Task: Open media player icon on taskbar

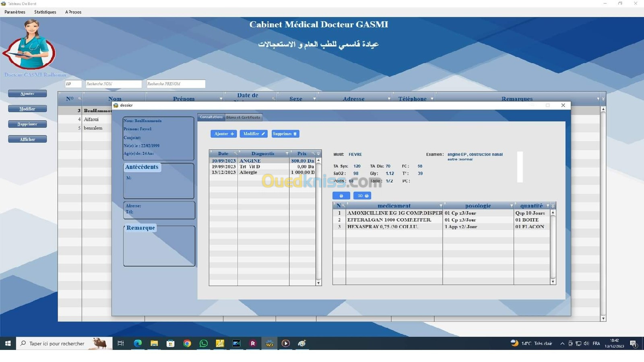Action: 286,343
